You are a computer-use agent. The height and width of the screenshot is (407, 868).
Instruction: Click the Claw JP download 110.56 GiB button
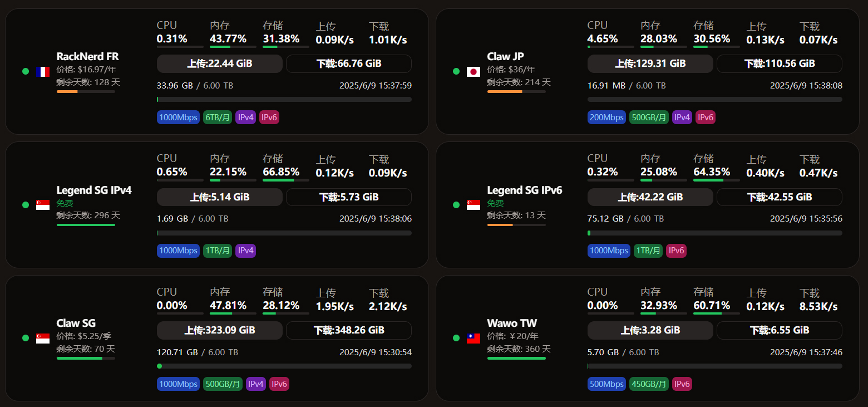(x=779, y=63)
